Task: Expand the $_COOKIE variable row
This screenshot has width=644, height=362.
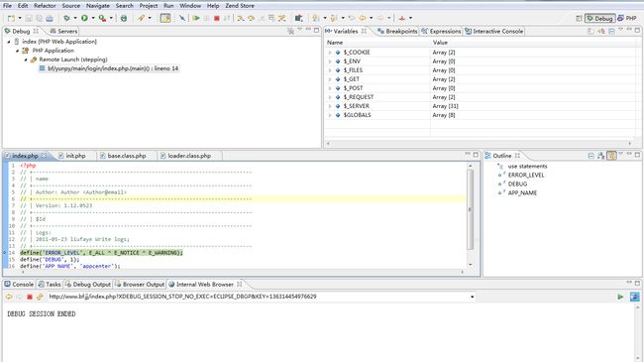Action: [x=330, y=53]
